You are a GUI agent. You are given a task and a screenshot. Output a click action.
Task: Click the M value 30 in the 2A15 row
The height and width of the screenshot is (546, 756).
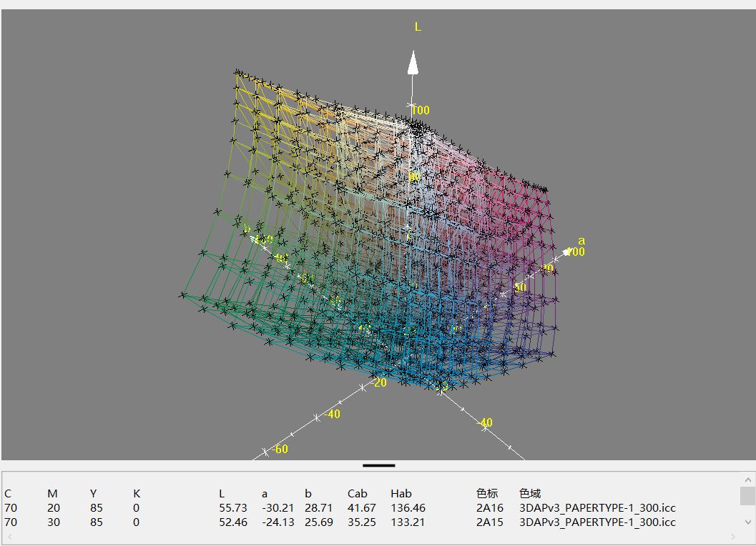click(x=54, y=522)
